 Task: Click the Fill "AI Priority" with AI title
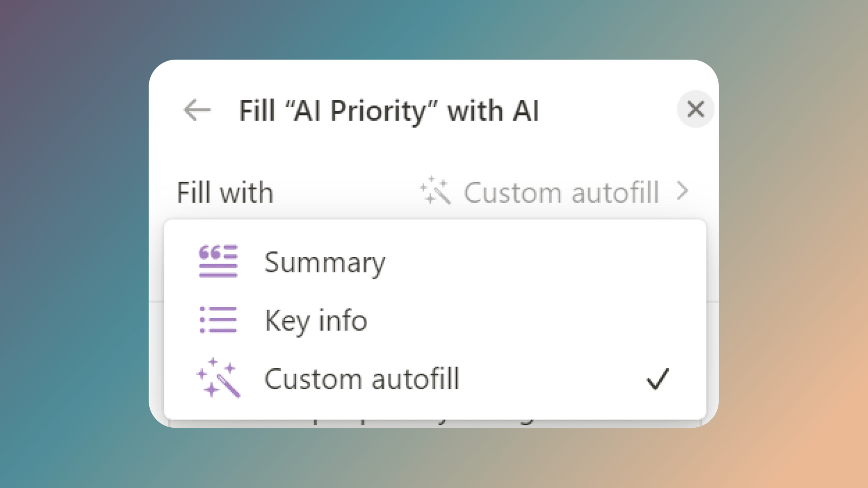point(388,111)
